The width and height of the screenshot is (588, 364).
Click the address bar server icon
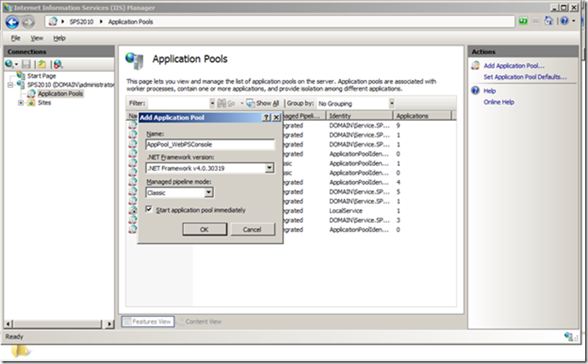tap(53, 22)
